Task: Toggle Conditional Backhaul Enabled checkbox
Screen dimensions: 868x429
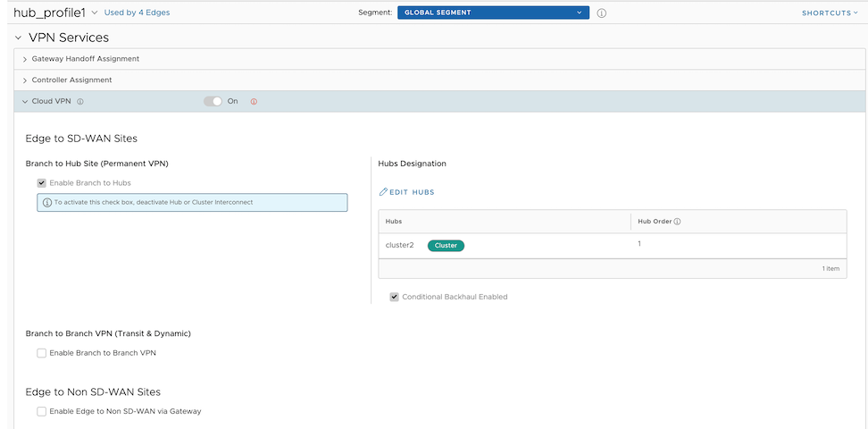Action: click(x=395, y=297)
